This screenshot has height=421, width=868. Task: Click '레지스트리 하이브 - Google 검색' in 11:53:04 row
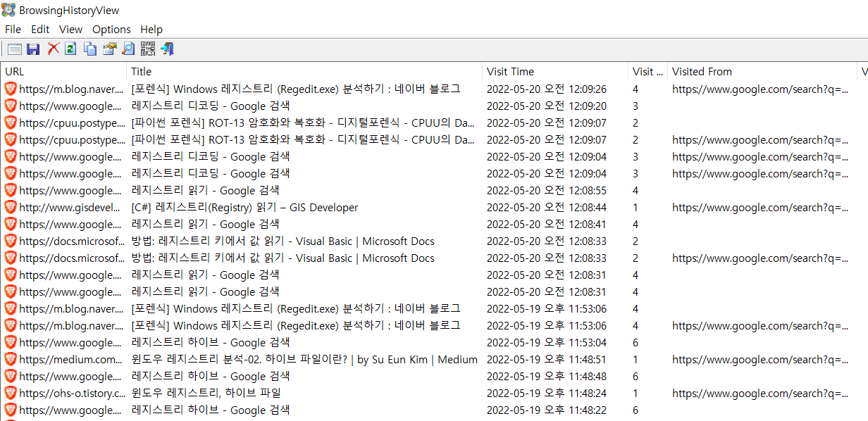[x=210, y=342]
